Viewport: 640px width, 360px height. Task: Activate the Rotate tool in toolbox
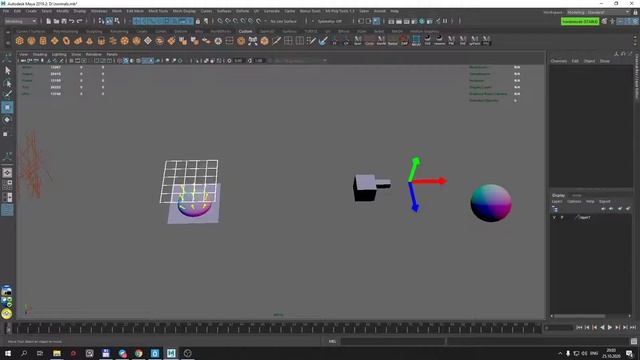pos(7,120)
